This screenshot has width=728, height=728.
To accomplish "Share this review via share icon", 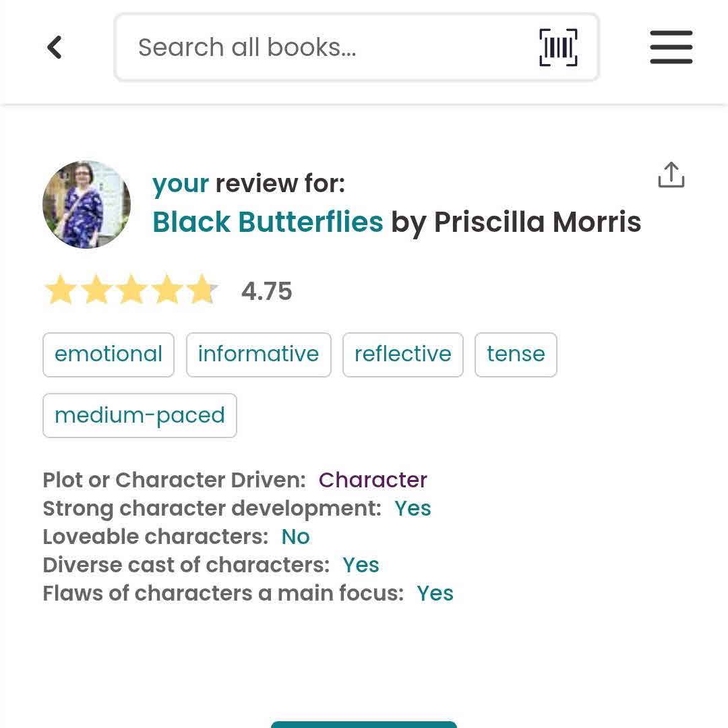I will 671,175.
